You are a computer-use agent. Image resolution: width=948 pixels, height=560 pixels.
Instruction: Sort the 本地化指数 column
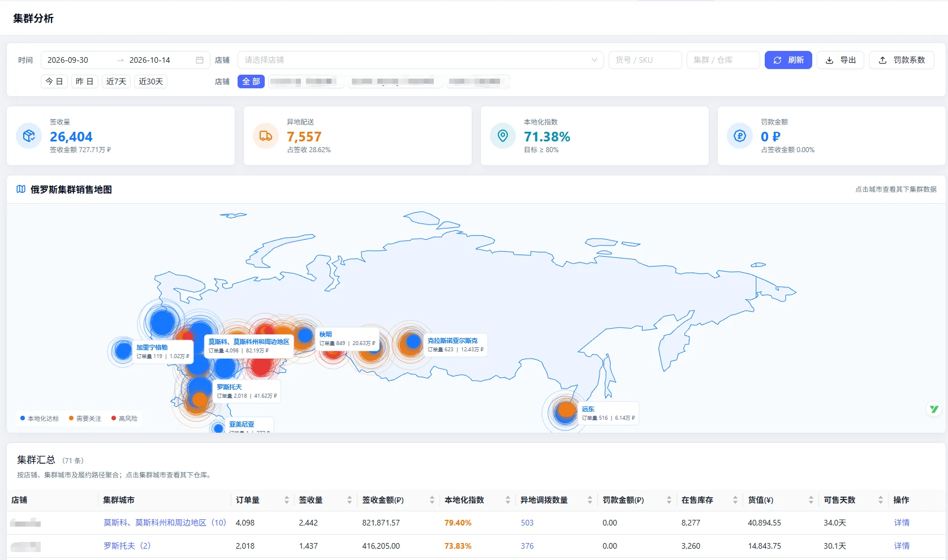click(508, 500)
